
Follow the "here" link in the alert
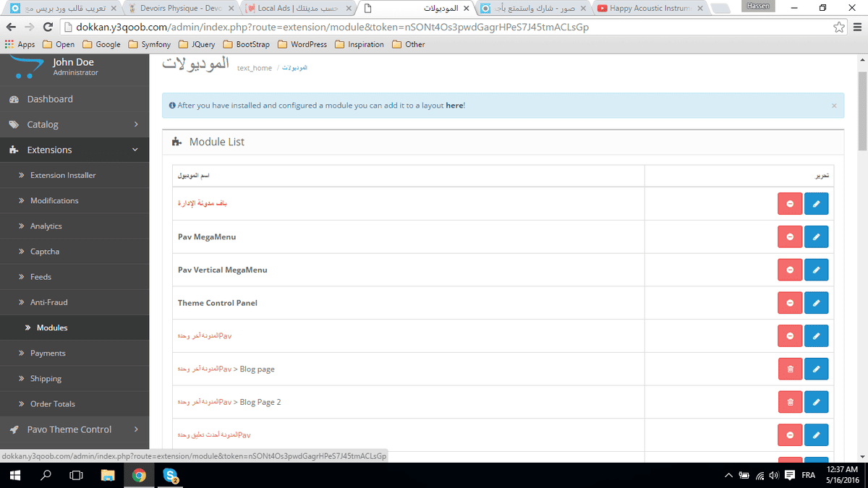[x=454, y=106]
